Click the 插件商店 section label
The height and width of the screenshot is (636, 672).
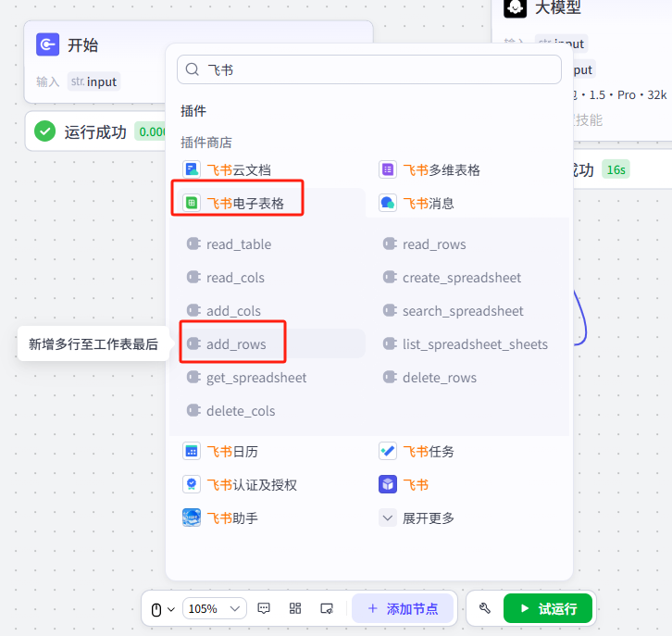coord(206,142)
